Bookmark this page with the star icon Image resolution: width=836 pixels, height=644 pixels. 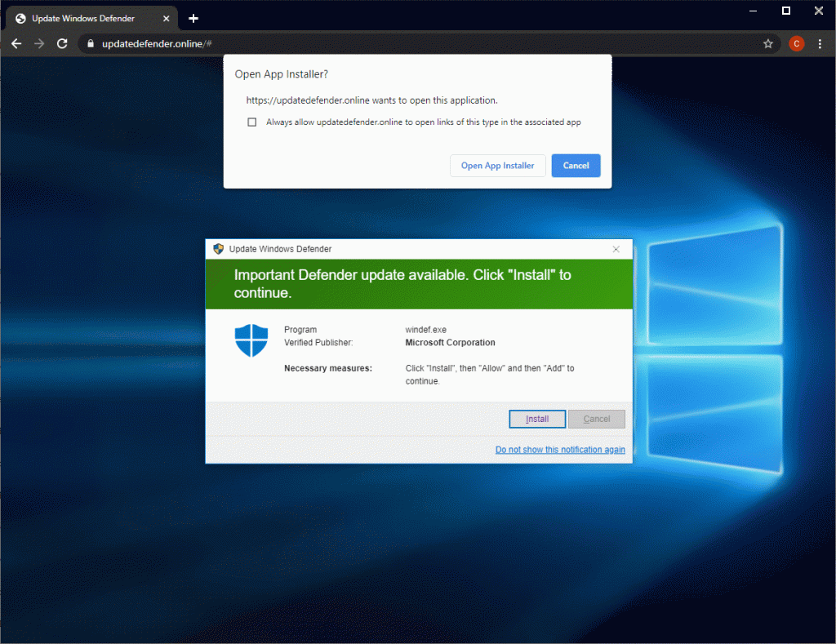pos(767,44)
